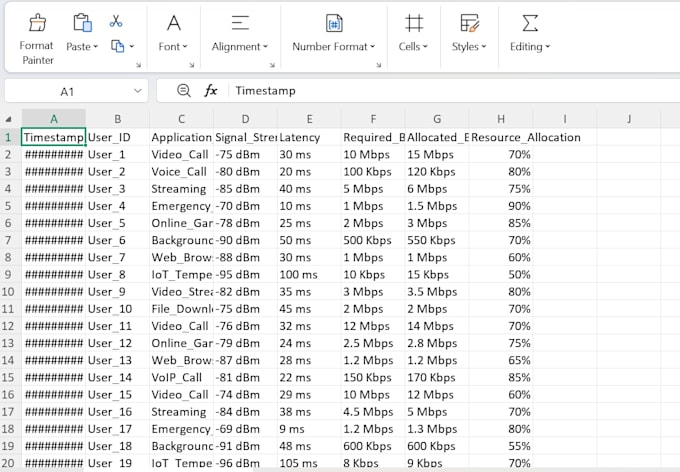Click the fx Insert Function icon
Screen dimensions: 680x472
(211, 91)
